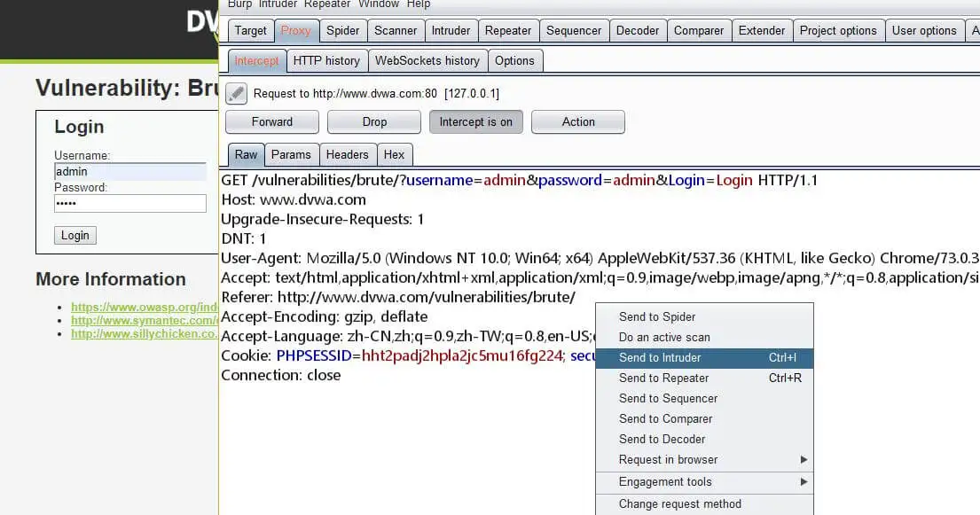Click the PHPSESSID cookie value
The width and height of the screenshot is (980, 515).
pos(462,356)
